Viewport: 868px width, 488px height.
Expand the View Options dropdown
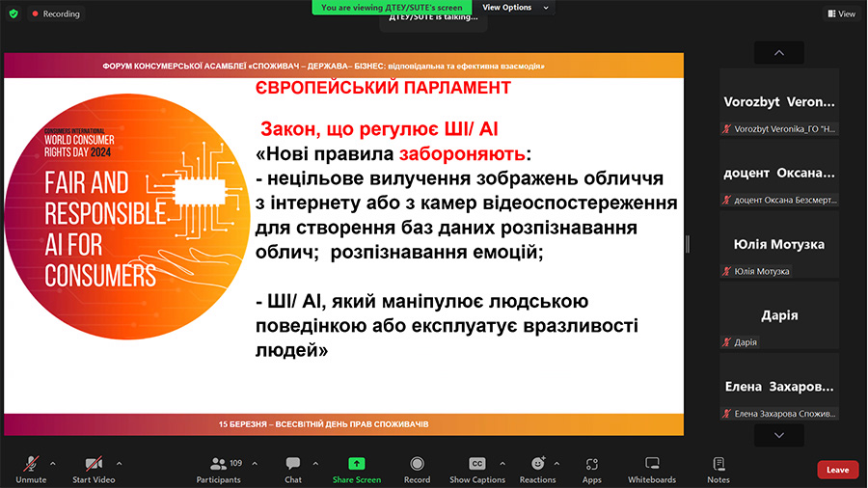point(515,7)
